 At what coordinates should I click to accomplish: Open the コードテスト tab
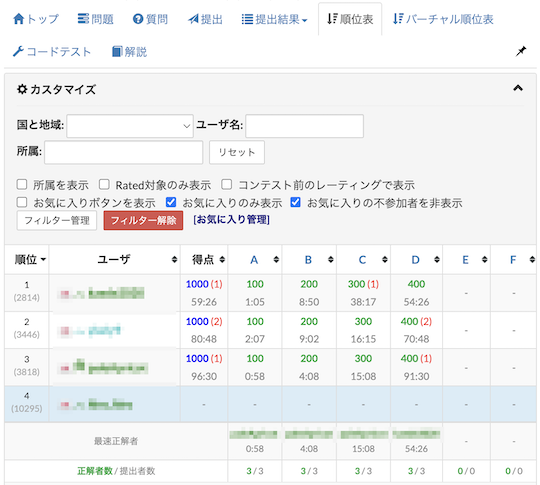[x=52, y=52]
